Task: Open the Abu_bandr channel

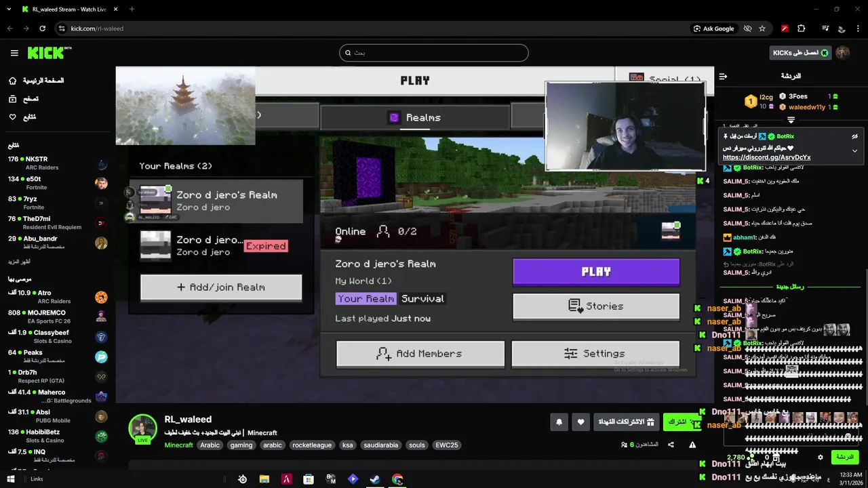Action: tap(58, 243)
